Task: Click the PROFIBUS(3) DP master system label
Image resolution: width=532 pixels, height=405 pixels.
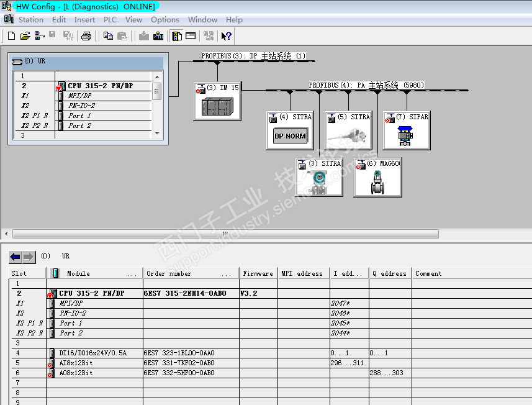Action: pyautogui.click(x=253, y=56)
